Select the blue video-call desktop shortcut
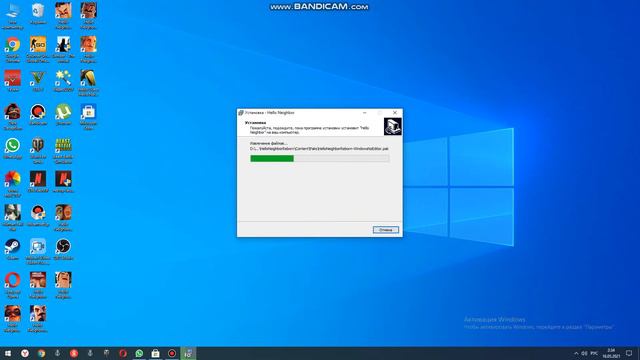The width and height of the screenshot is (640, 360). 38,251
